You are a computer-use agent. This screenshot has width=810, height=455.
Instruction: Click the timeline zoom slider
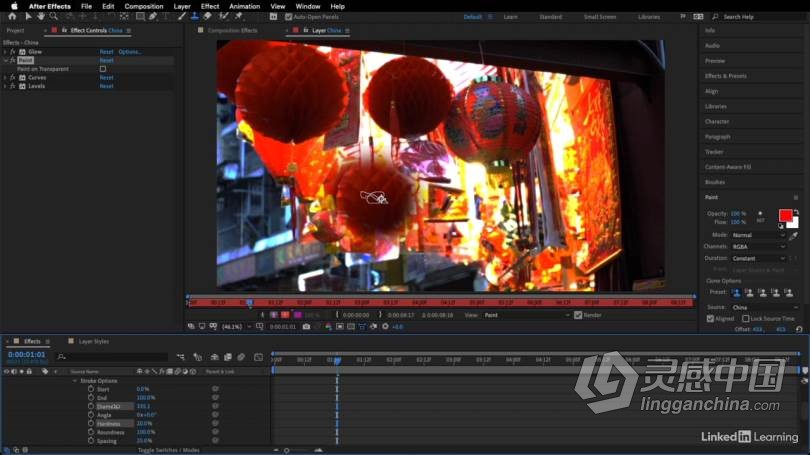tap(286, 450)
